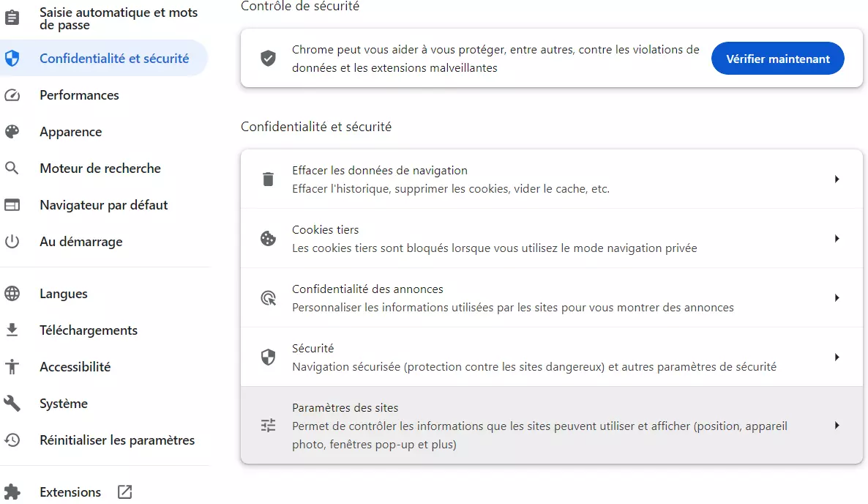Expand Effacer les données de navigation chevron
This screenshot has width=868, height=504.
tap(837, 178)
